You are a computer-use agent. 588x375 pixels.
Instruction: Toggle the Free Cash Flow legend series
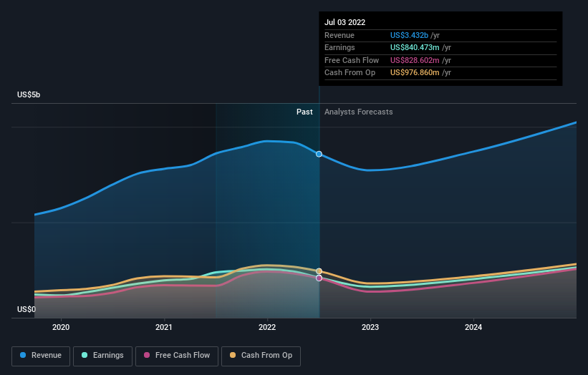tap(177, 356)
